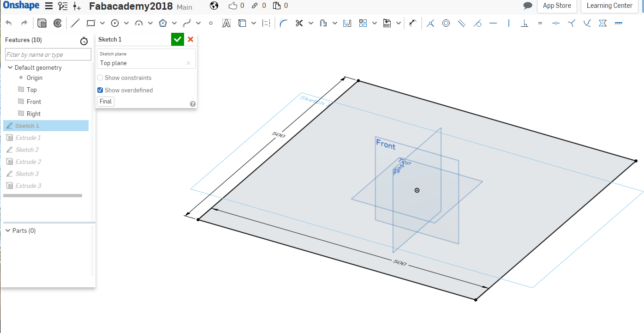Open the comments speech bubble
Image resolution: width=644 pixels, height=333 pixels.
point(528,6)
